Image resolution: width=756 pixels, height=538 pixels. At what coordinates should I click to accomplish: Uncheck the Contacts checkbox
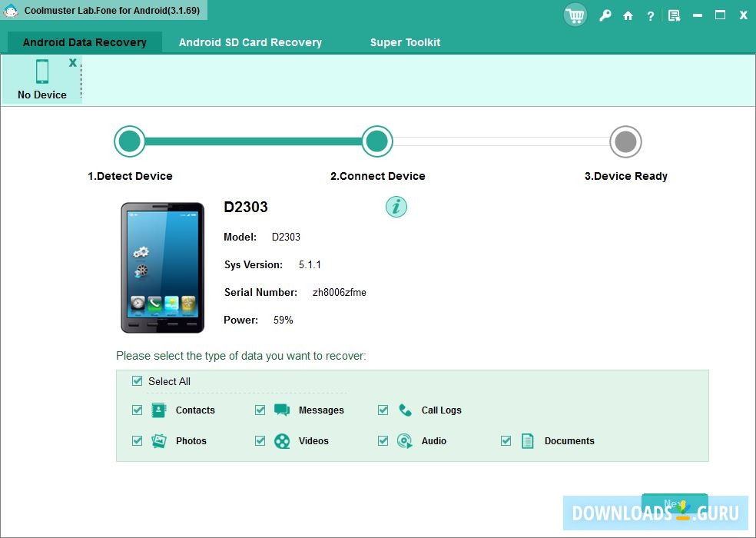click(137, 410)
